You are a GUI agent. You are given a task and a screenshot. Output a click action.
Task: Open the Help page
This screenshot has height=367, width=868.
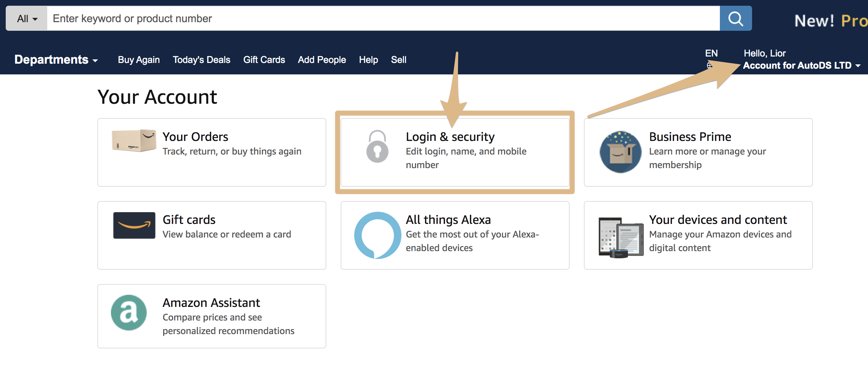[369, 60]
